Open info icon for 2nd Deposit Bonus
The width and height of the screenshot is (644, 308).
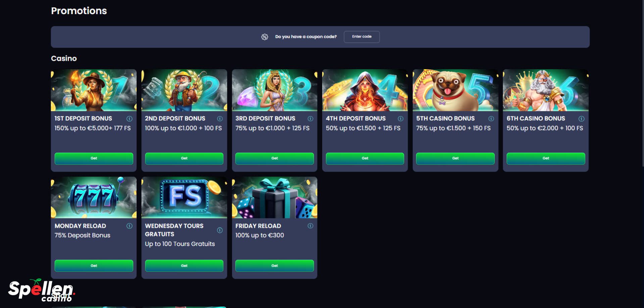pos(220,119)
